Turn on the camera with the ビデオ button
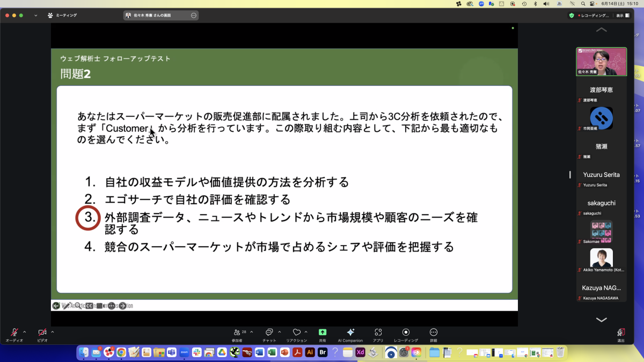 (42, 333)
